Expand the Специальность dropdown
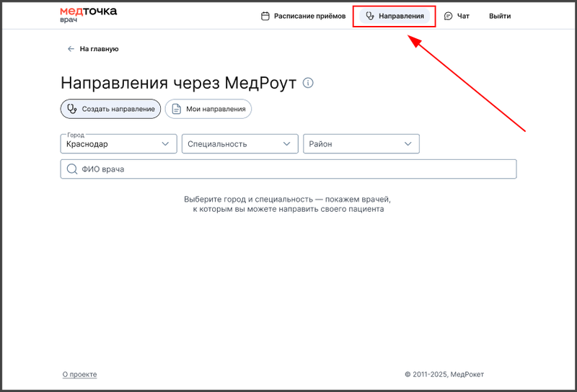This screenshot has height=392, width=577. 239,144
